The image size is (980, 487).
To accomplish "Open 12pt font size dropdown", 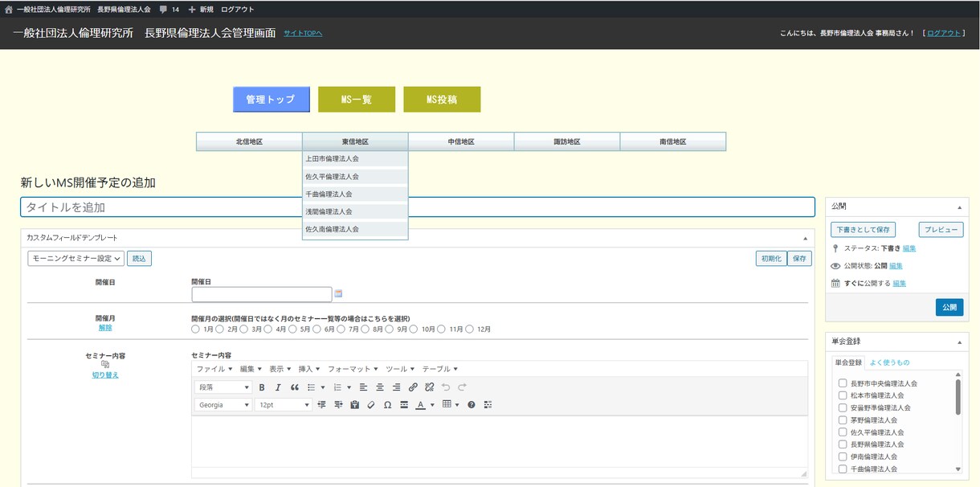I will [x=283, y=405].
